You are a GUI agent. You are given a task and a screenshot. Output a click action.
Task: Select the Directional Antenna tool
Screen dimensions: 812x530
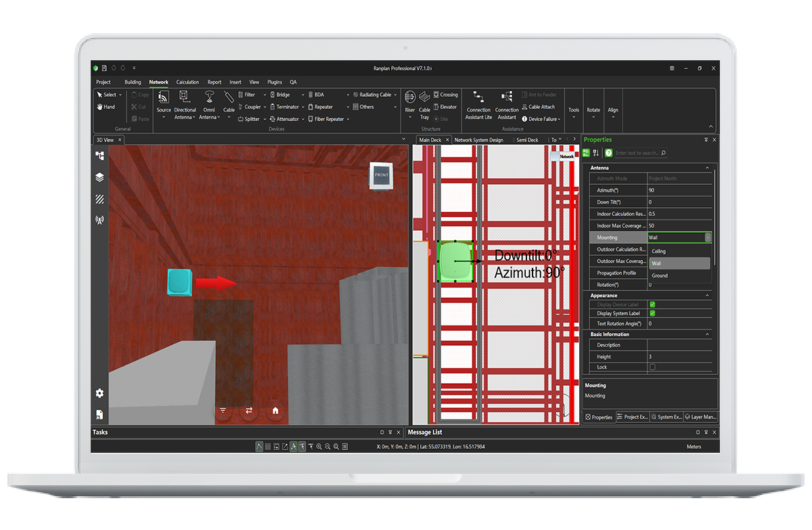(x=185, y=105)
